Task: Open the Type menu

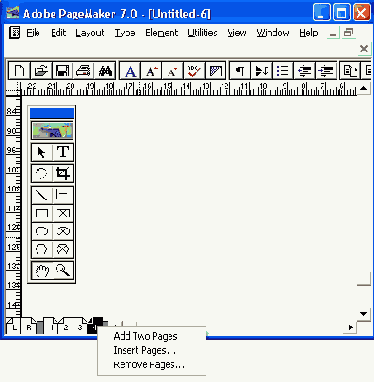Action: pos(125,33)
